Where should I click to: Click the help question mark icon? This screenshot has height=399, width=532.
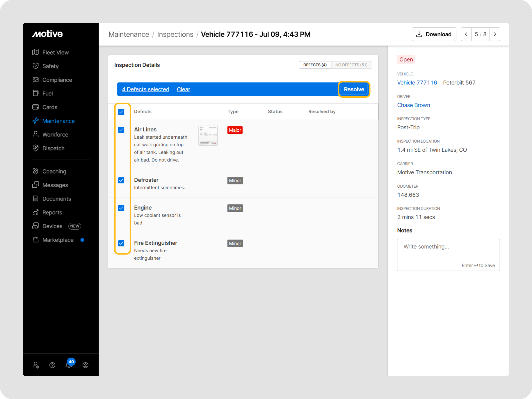pyautogui.click(x=52, y=365)
